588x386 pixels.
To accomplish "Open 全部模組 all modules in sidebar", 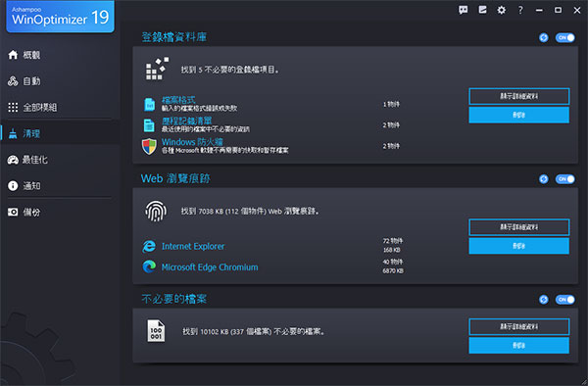I will coord(40,108).
